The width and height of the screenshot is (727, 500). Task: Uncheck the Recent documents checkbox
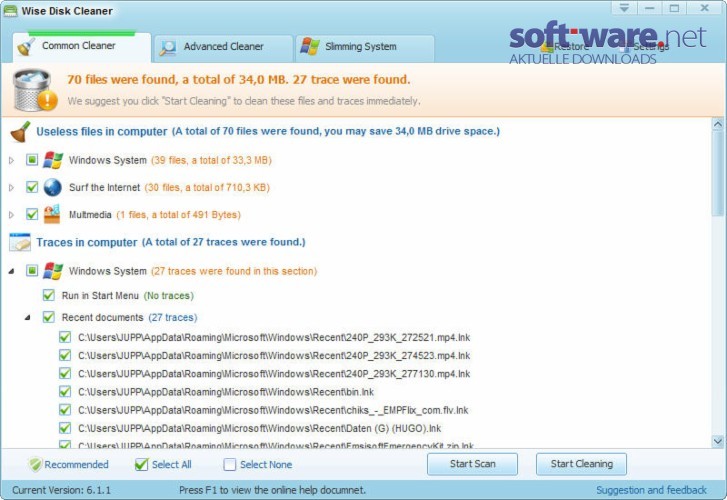point(48,317)
